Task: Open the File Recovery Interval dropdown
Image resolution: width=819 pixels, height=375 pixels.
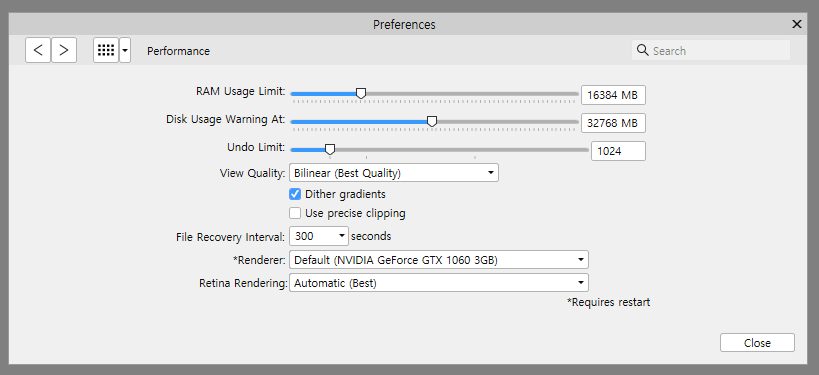Action: click(x=319, y=236)
